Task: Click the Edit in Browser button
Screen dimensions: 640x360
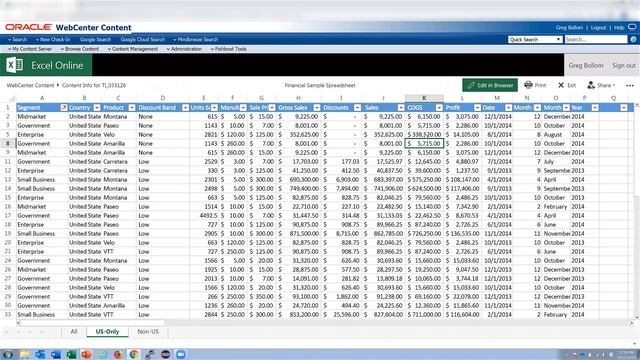Action: tap(490, 85)
